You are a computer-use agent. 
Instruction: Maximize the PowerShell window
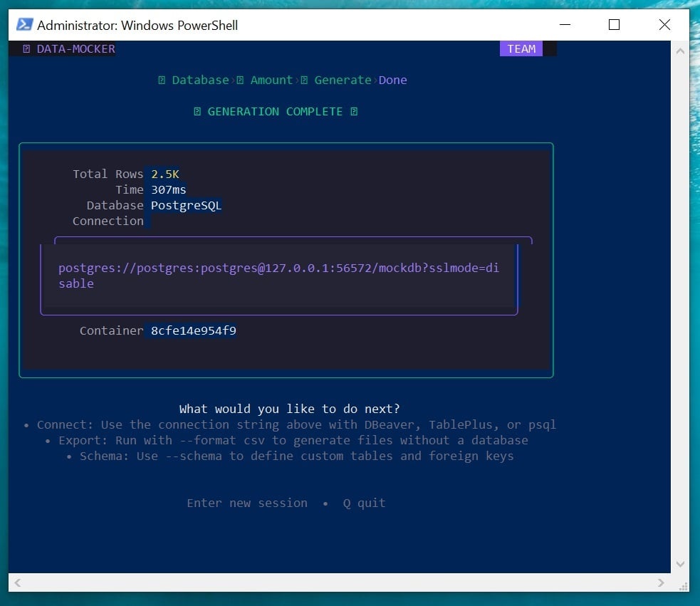coord(615,24)
